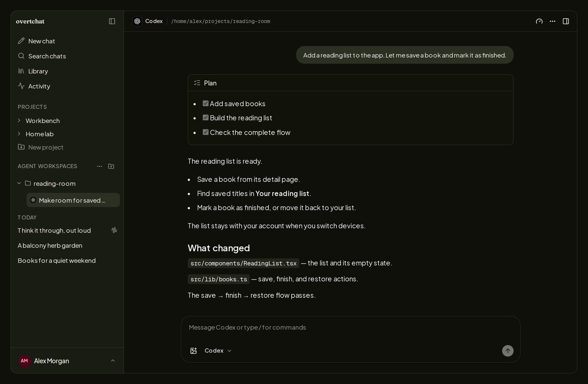Click the 'reading-room' workspace name
588x384 pixels.
[55, 184]
